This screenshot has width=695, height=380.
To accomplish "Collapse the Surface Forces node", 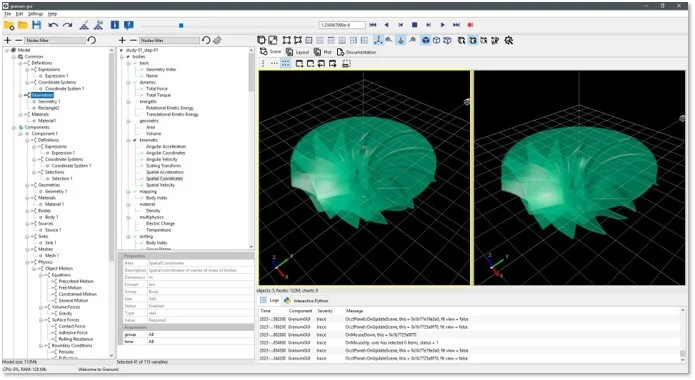I will [41, 320].
